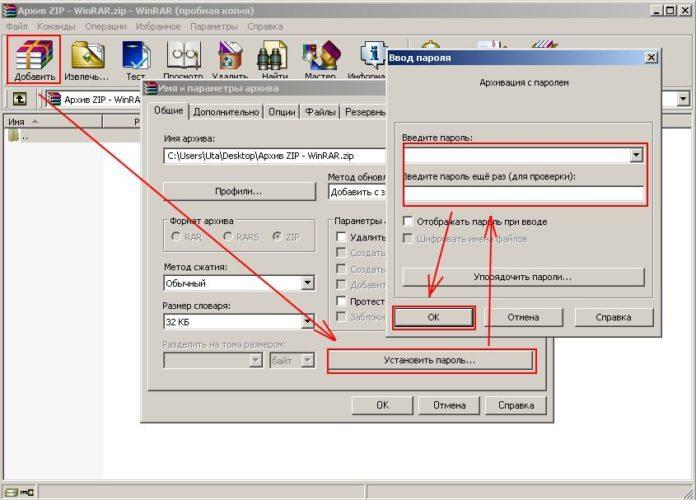Open the Файл menu

tap(17, 27)
